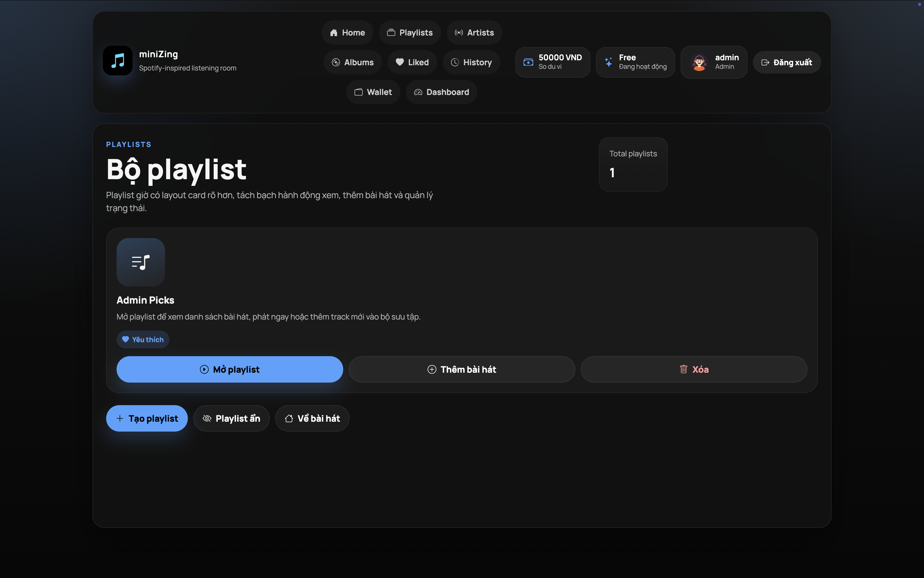Click the admin avatar icon
This screenshot has width=924, height=578.
pos(699,62)
